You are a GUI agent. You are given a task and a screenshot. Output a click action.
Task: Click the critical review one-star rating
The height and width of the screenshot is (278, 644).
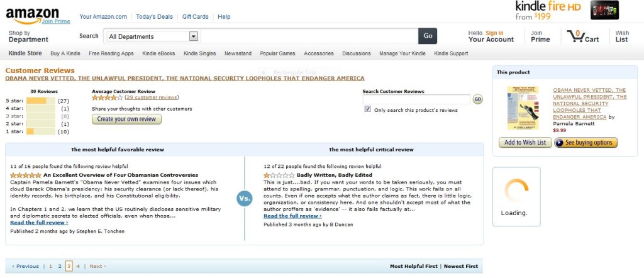point(279,175)
